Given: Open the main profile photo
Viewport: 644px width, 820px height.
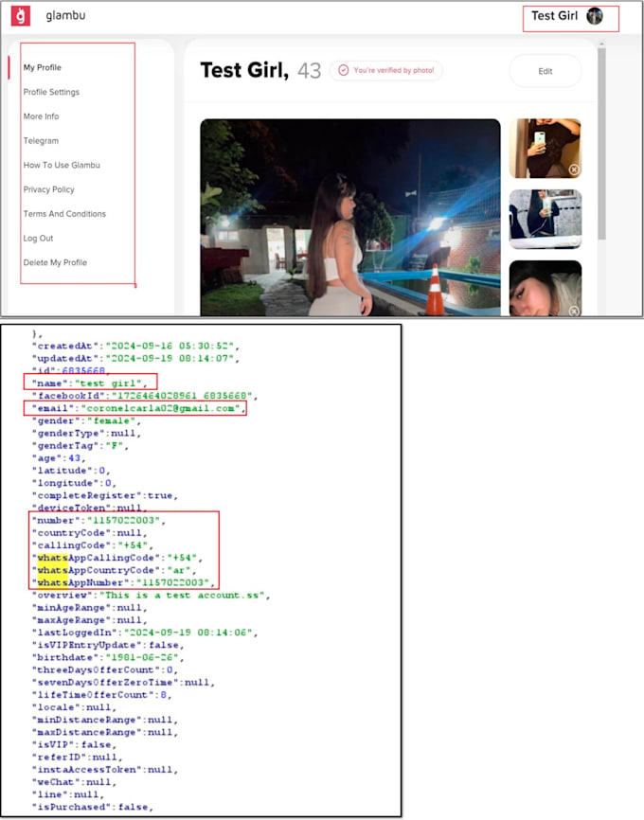Looking at the screenshot, I should pyautogui.click(x=350, y=217).
